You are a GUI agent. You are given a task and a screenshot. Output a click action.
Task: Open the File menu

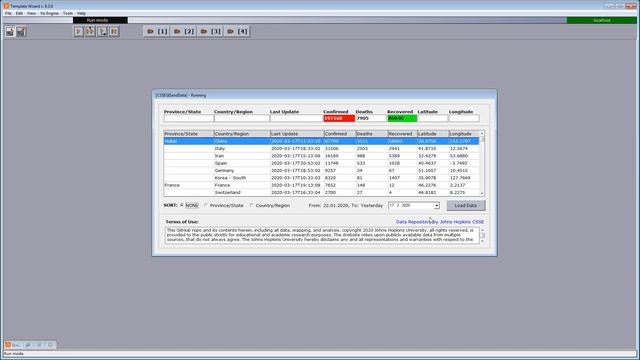point(8,13)
